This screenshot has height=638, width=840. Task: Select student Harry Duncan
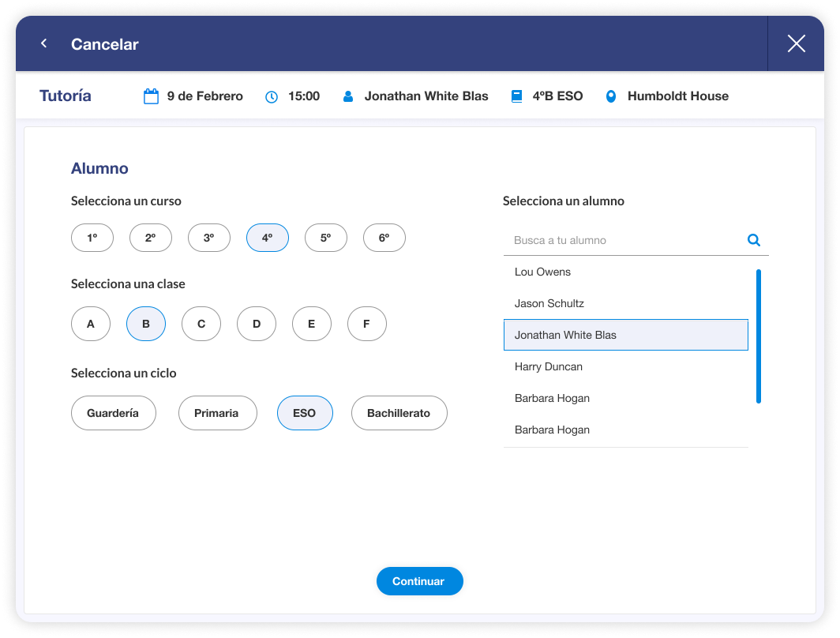(626, 366)
